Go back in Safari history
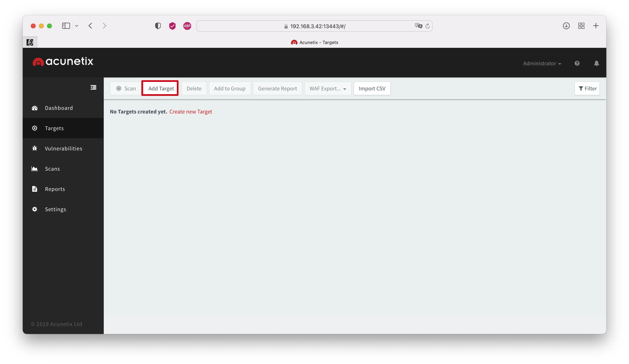 [90, 26]
